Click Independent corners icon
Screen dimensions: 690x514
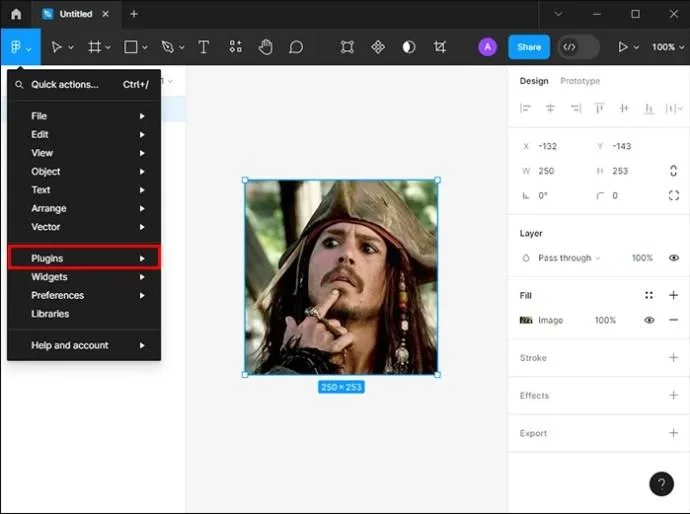(x=674, y=195)
